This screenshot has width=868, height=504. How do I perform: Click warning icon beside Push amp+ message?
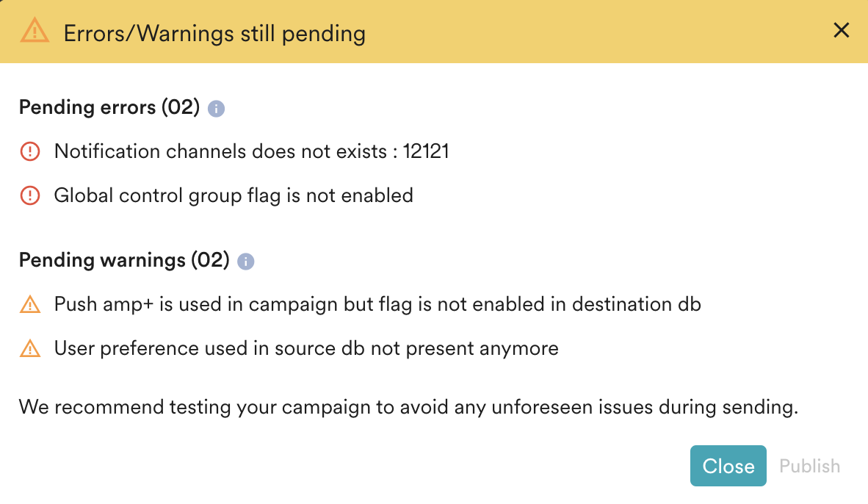(29, 305)
